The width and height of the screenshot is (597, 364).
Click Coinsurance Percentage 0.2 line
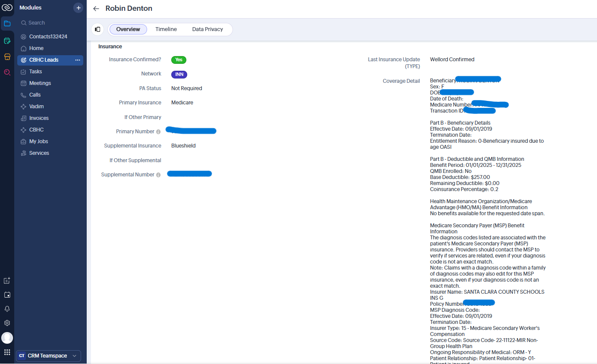pos(464,189)
